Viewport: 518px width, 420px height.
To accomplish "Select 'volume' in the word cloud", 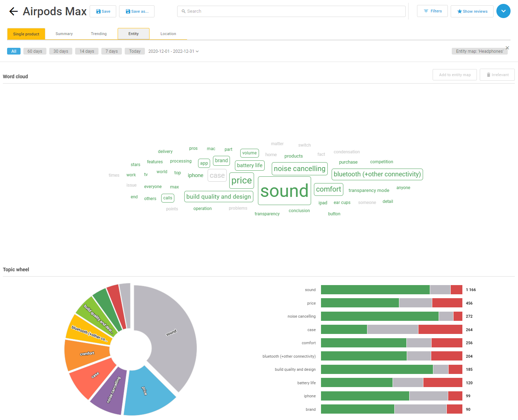I will pyautogui.click(x=249, y=153).
